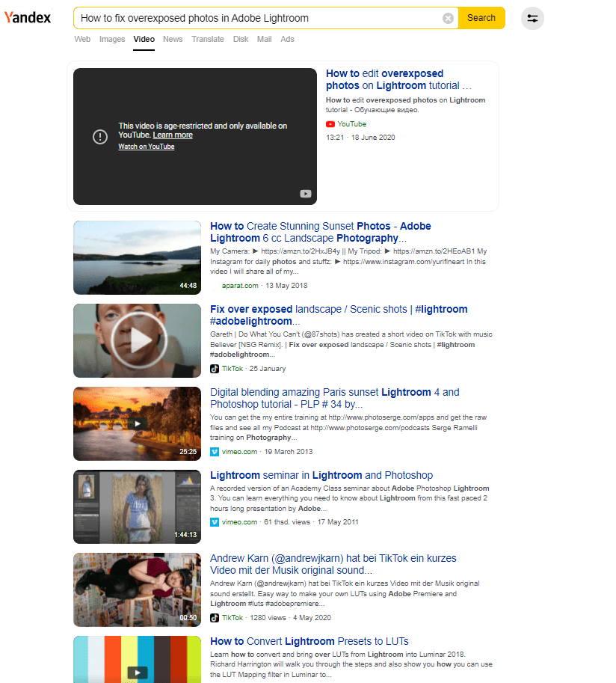Click the Vimeo icon beside 61 thsd. views
This screenshot has height=683, width=616.
(x=215, y=522)
